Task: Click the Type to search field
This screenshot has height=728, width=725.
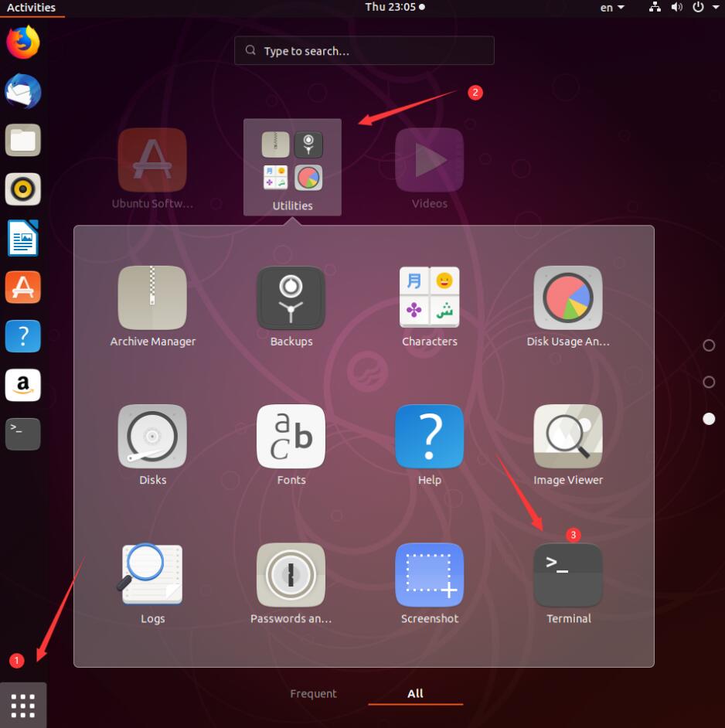Action: pos(364,51)
